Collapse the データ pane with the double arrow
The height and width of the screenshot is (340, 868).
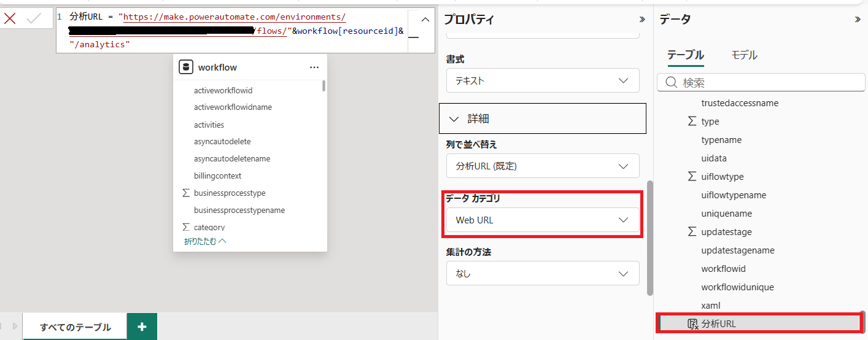[858, 20]
